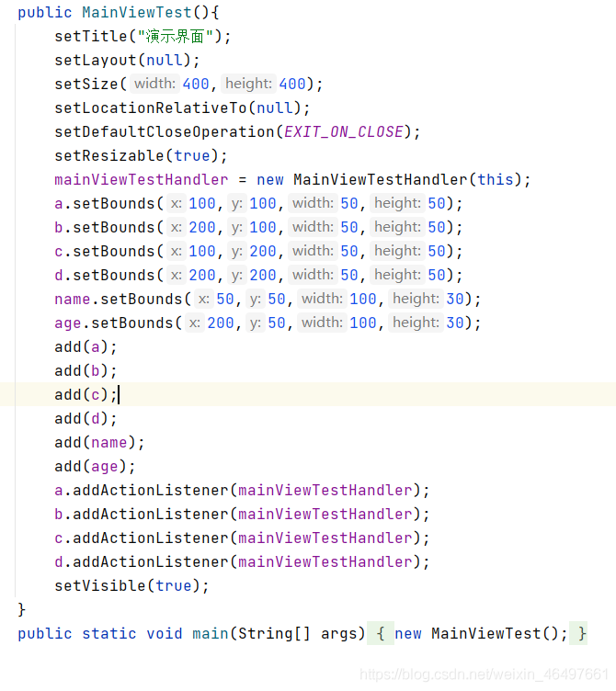Click the setLocationRelativeTo(null) statement
The width and height of the screenshot is (616, 691).
click(x=182, y=108)
